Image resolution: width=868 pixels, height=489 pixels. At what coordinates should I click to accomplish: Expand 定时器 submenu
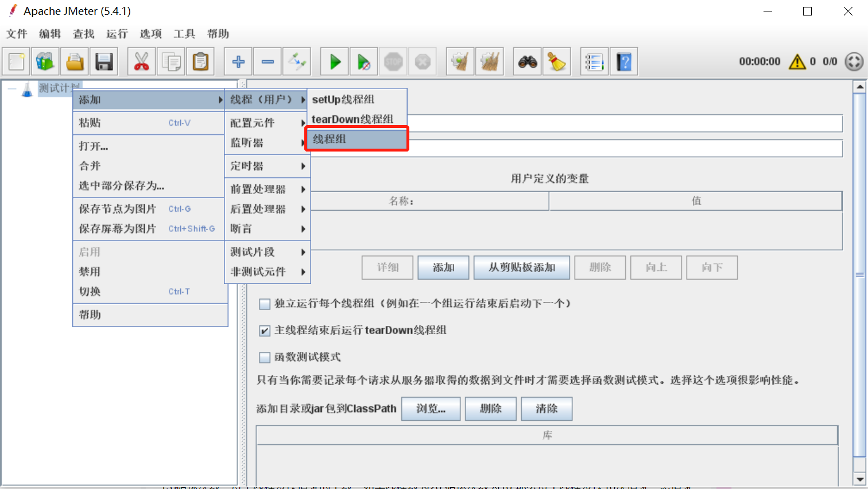[268, 166]
